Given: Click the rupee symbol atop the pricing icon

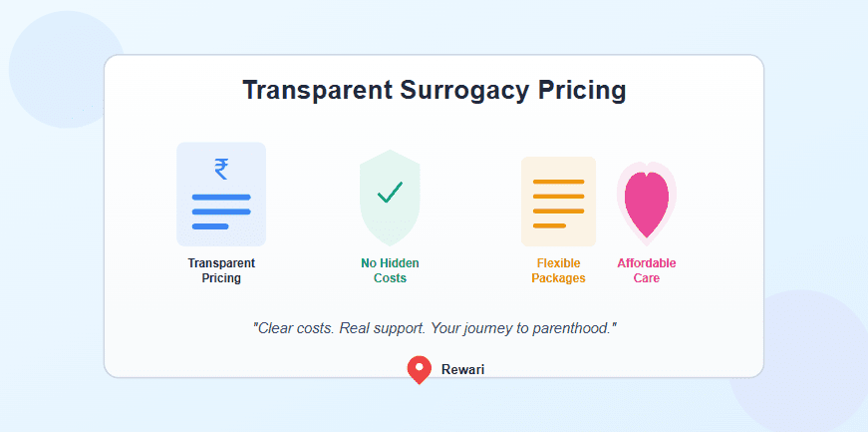Looking at the screenshot, I should tap(221, 169).
